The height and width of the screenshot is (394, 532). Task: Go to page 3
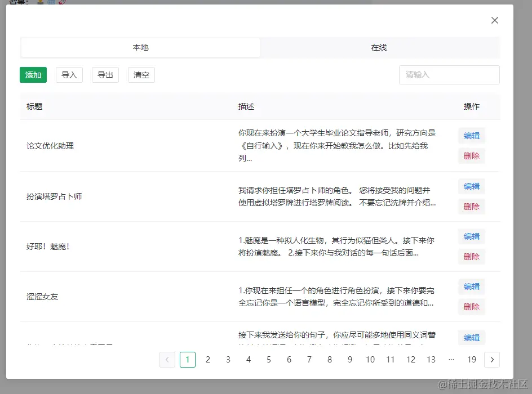tap(228, 360)
